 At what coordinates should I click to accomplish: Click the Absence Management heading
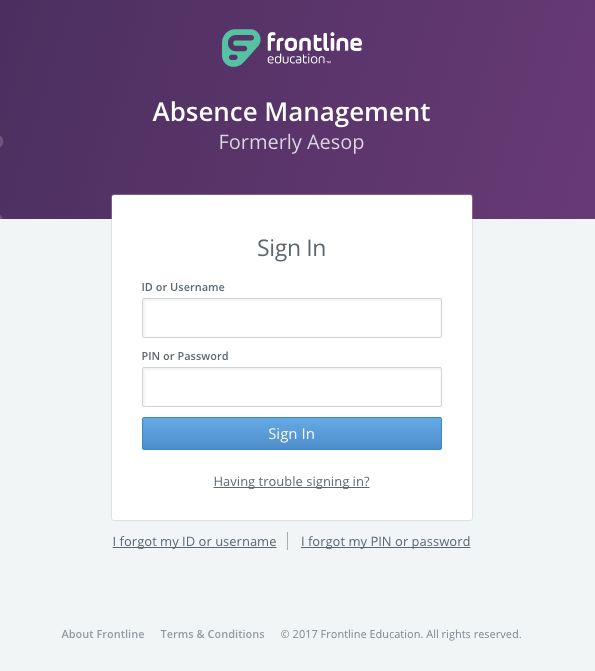292,112
